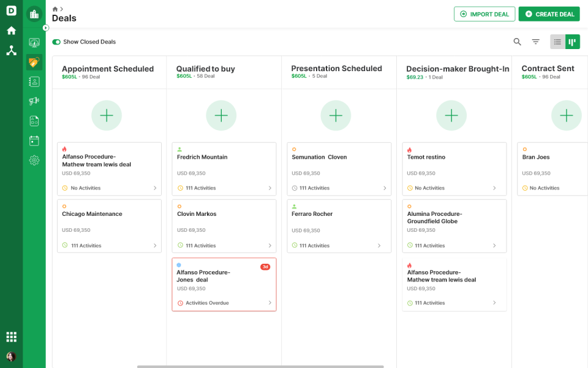Open the apps grid launcher icon
This screenshot has width=588, height=368.
tap(11, 337)
